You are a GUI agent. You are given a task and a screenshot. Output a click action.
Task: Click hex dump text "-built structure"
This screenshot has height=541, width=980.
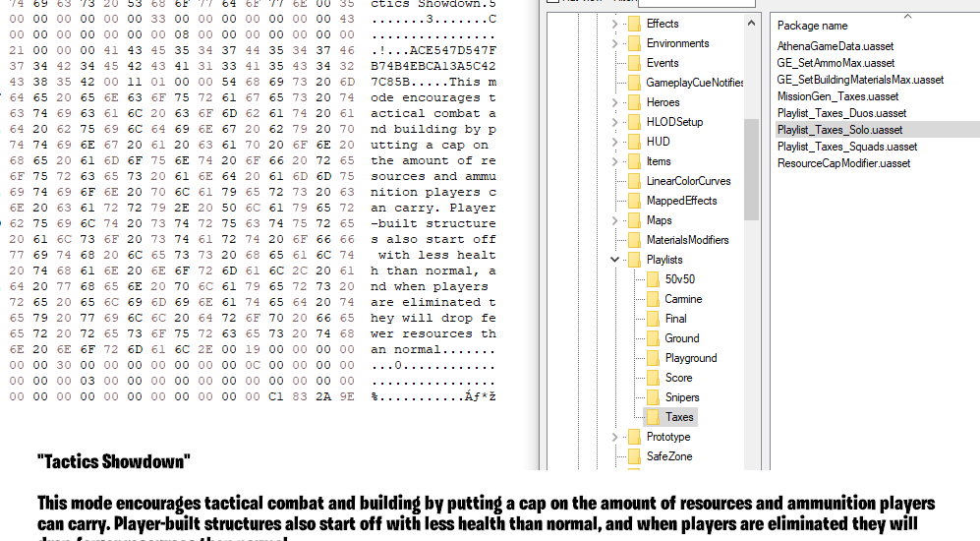(433, 223)
